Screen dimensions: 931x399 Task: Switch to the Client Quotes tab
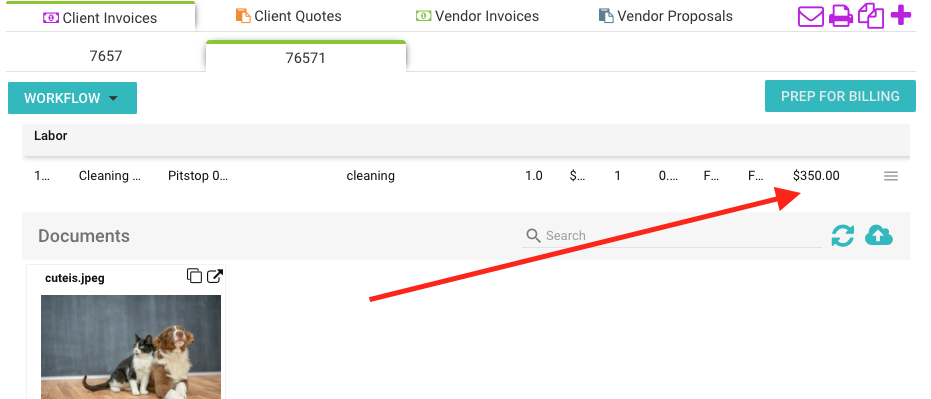[289, 16]
